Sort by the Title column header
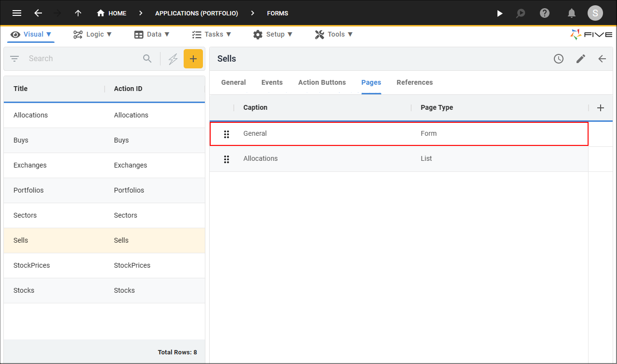 pyautogui.click(x=21, y=89)
